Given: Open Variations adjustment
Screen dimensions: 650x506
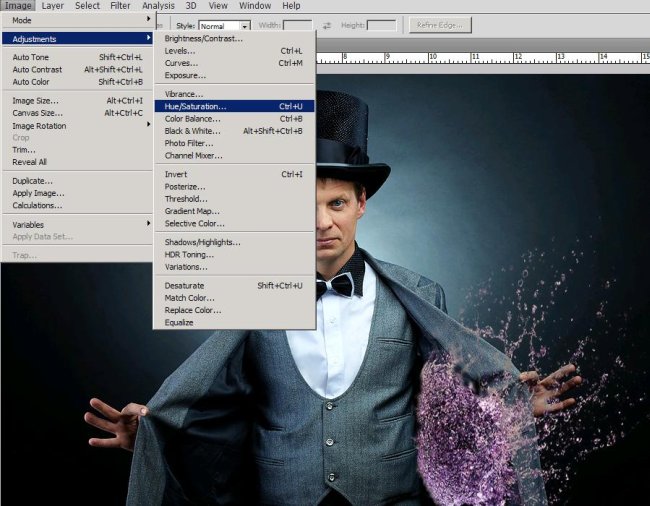Looking at the screenshot, I should tap(234, 267).
